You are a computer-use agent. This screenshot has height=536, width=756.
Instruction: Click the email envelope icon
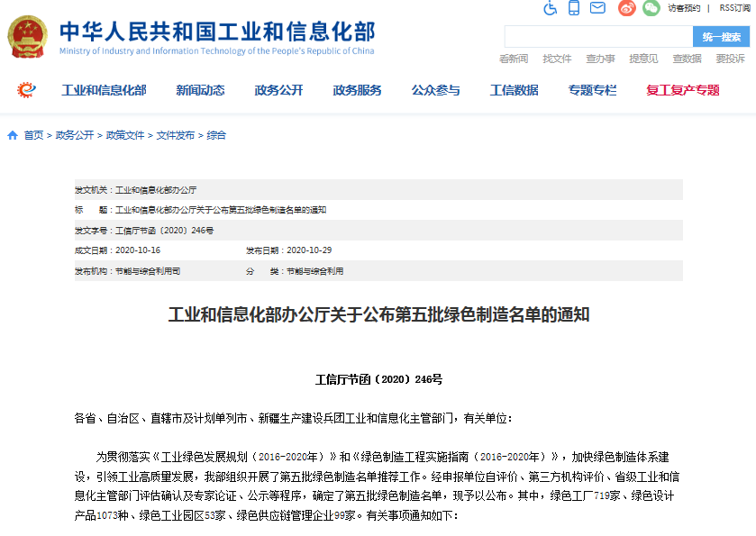[x=597, y=8]
